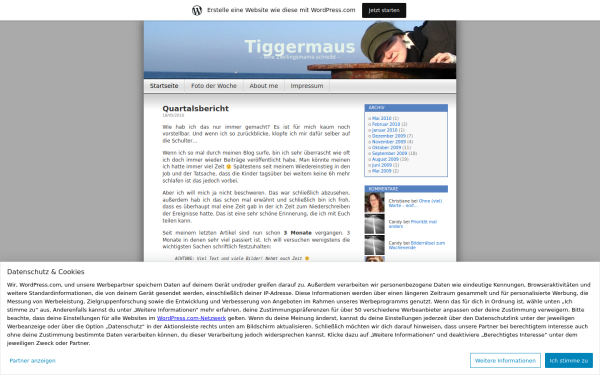The height and width of the screenshot is (375, 600).
Task: Click the Jetzt starten button
Action: coord(384,10)
